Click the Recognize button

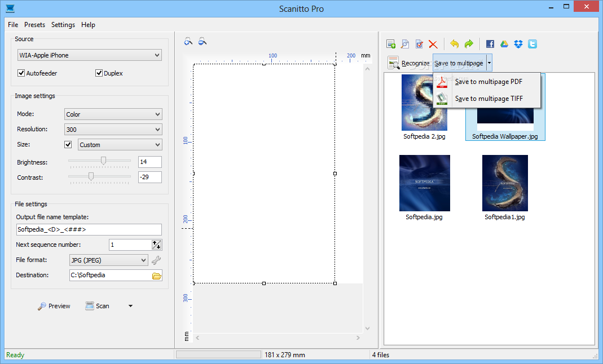pos(408,63)
